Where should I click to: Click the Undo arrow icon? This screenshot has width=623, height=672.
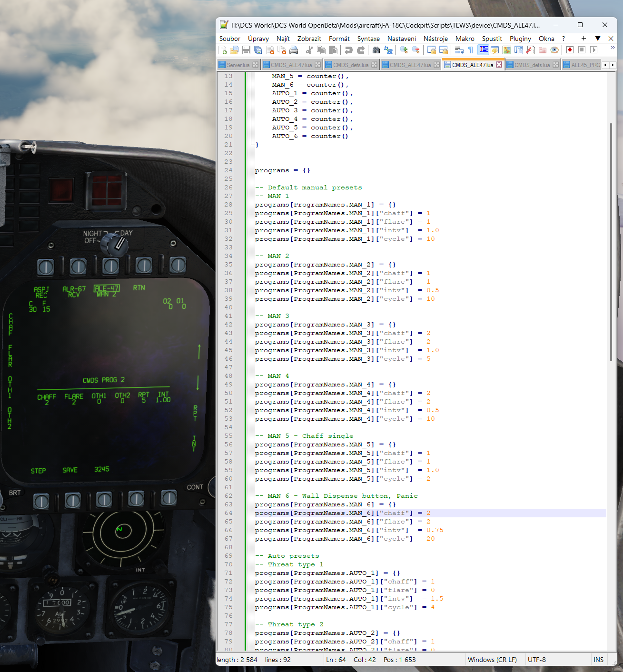tap(349, 50)
